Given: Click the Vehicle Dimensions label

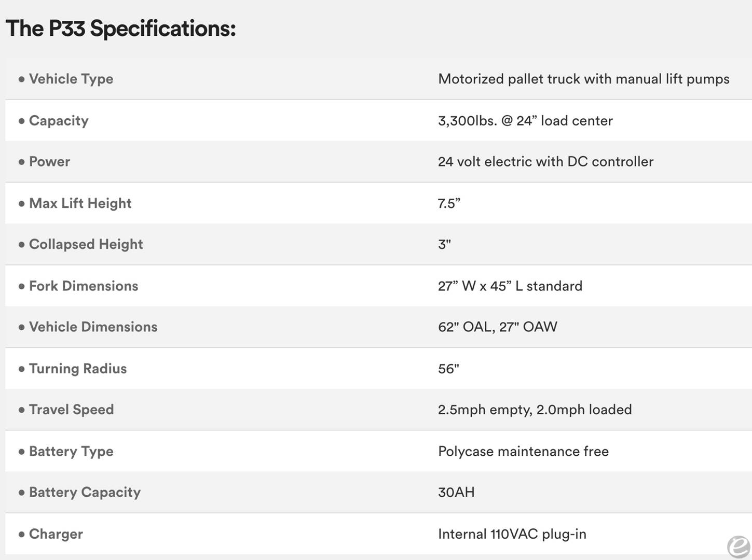Looking at the screenshot, I should (x=93, y=327).
